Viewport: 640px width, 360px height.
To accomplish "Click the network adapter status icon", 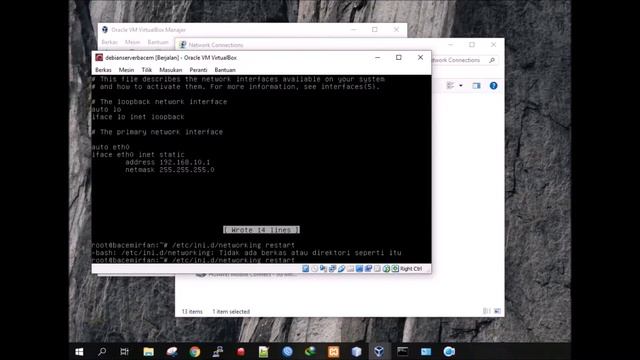I will click(x=332, y=269).
